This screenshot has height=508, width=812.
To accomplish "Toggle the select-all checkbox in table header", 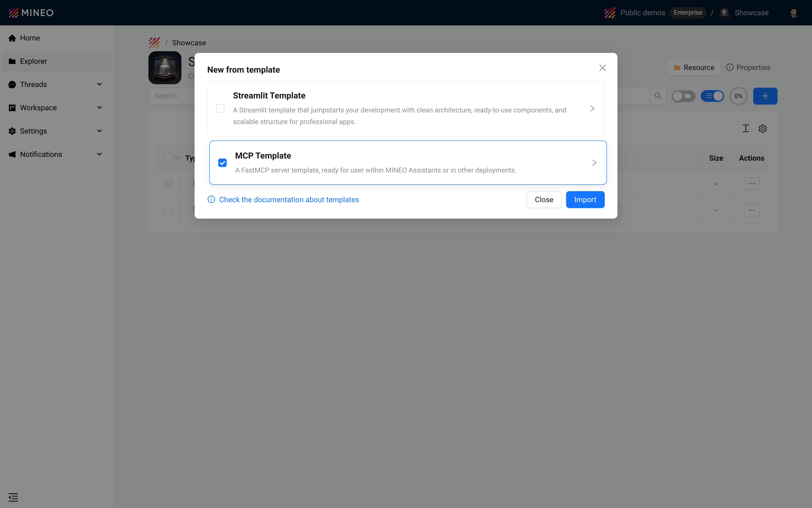I will point(169,158).
